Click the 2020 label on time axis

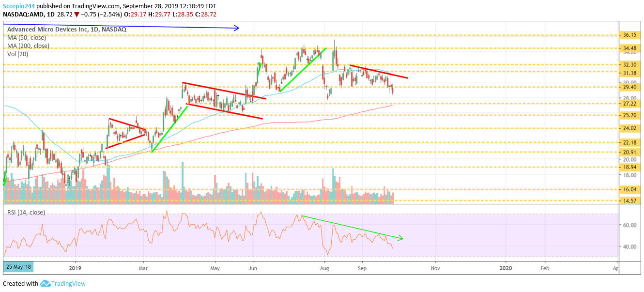tap(506, 267)
